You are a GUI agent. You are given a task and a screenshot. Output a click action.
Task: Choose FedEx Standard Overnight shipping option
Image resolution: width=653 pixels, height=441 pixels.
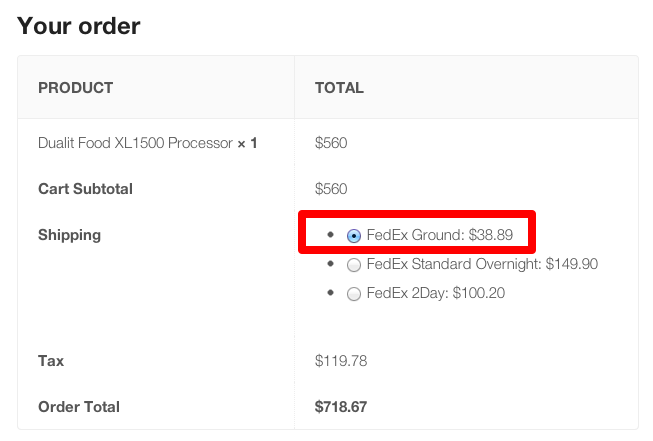pyautogui.click(x=353, y=265)
